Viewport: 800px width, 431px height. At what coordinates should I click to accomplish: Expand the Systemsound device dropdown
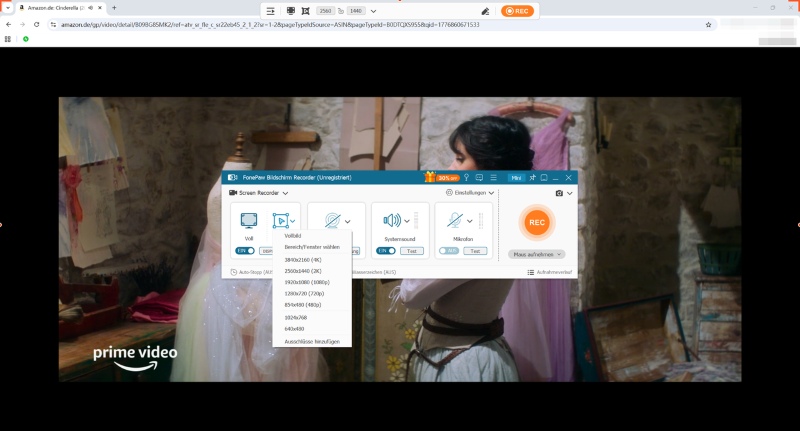[407, 221]
